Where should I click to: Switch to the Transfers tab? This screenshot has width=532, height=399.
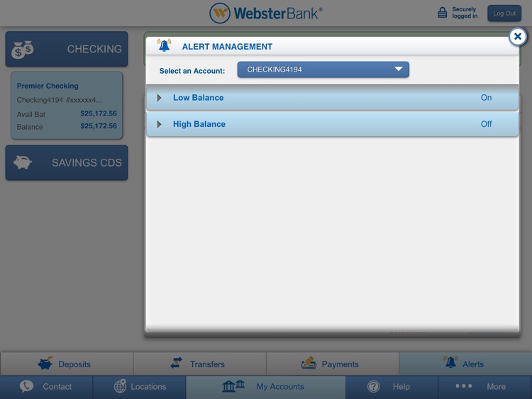tap(199, 364)
